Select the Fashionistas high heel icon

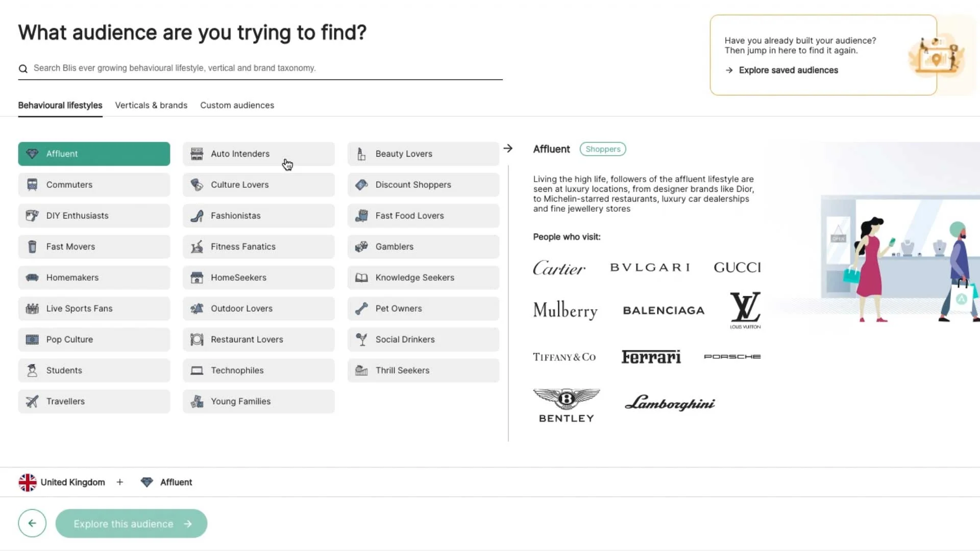point(197,216)
